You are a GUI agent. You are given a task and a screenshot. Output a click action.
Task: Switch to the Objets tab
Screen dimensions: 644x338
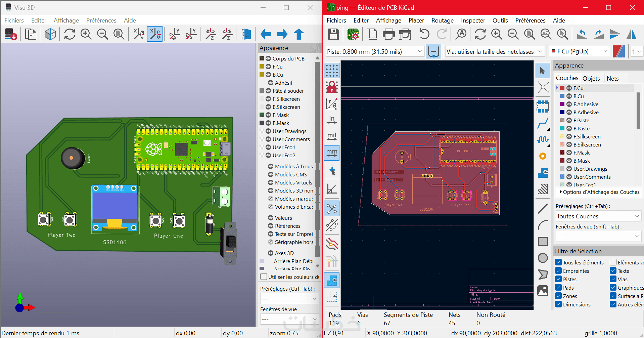[591, 78]
